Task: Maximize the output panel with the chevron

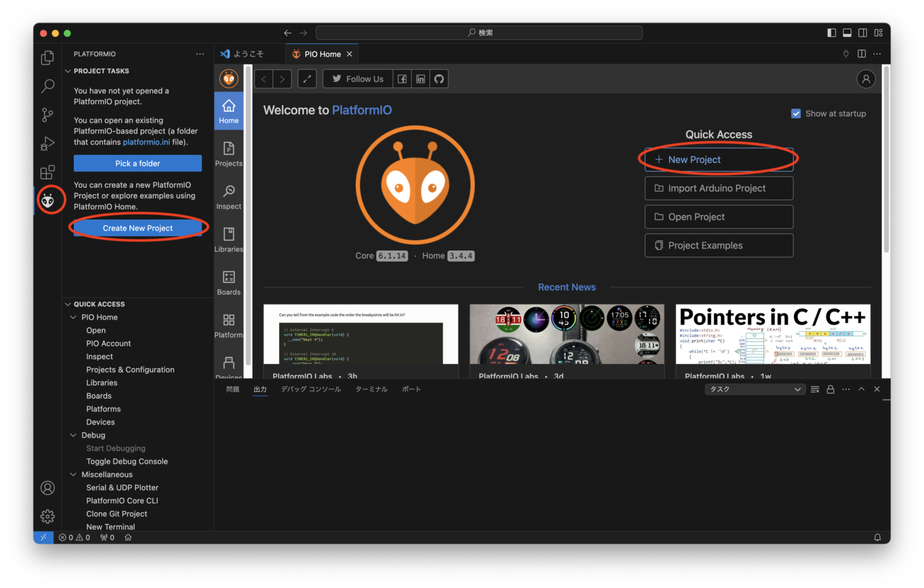Action: 861,389
